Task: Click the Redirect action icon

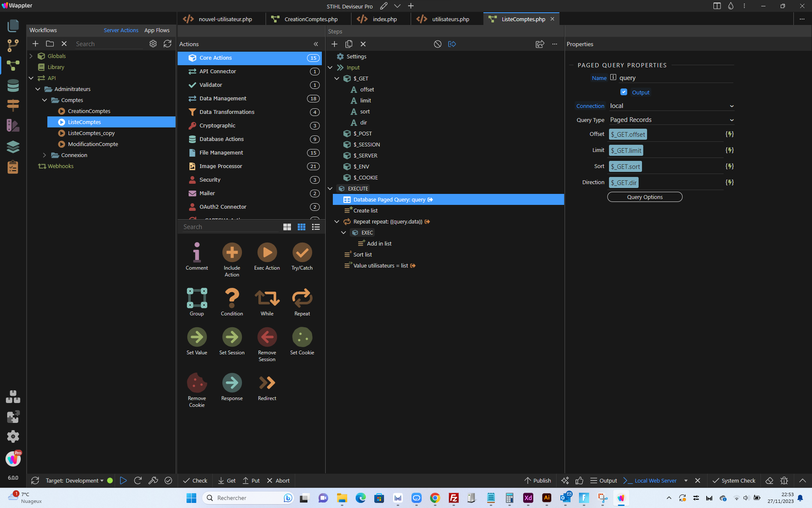Action: pos(267,383)
